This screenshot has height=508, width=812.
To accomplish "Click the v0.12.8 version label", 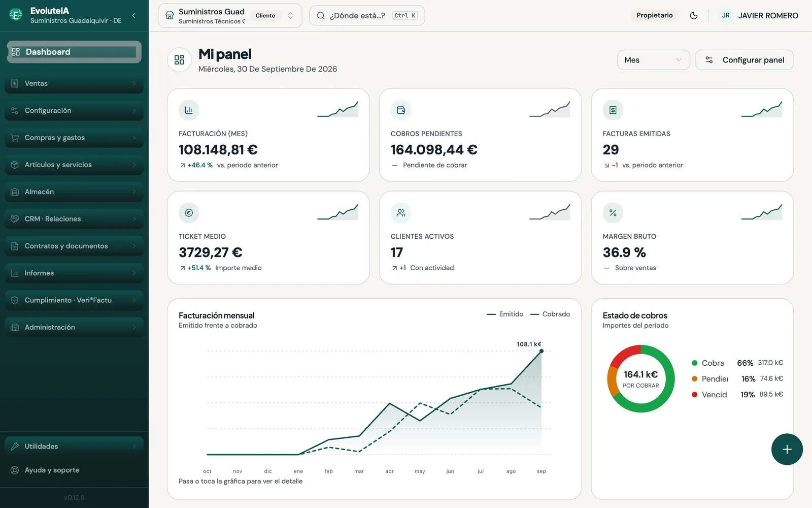I will [74, 498].
